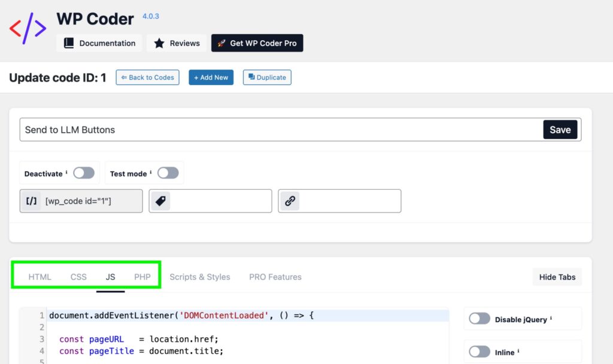Switch to the HTML tab

40,277
